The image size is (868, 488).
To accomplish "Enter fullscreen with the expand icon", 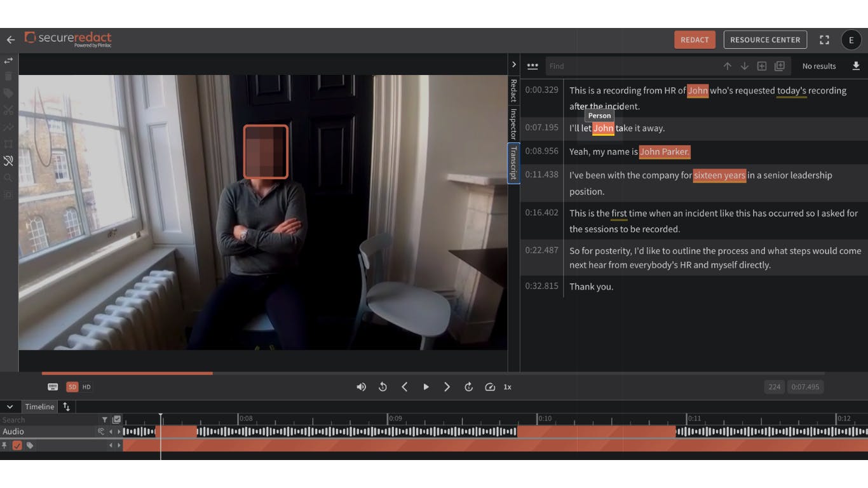I will tap(824, 40).
